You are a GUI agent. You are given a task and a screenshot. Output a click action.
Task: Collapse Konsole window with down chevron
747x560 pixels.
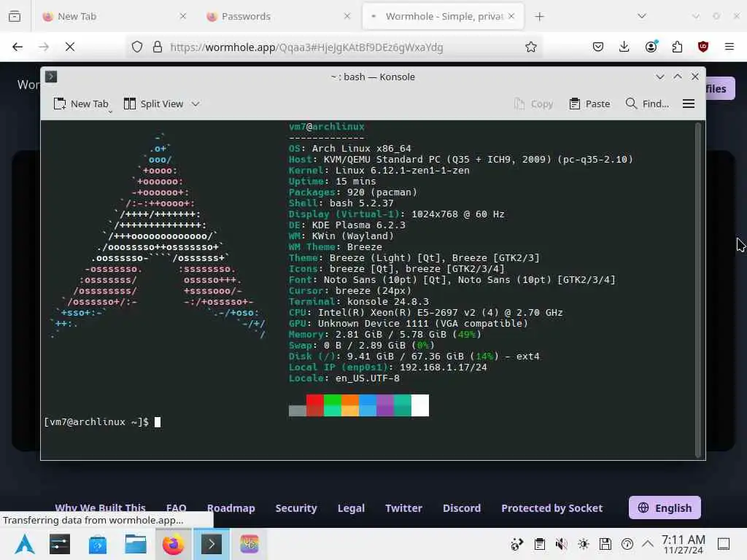click(x=659, y=77)
